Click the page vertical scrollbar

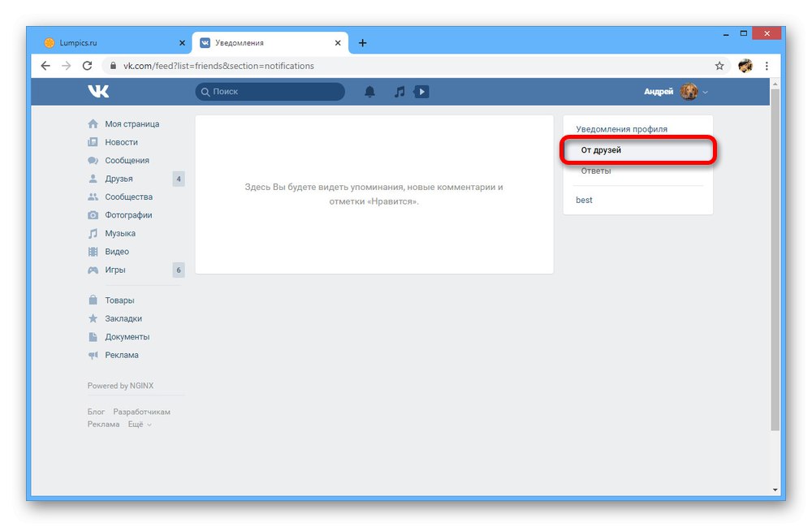point(775,260)
